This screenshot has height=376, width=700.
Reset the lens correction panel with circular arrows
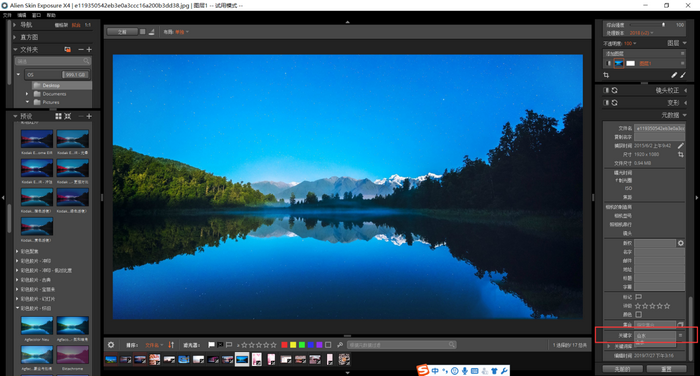(615, 90)
